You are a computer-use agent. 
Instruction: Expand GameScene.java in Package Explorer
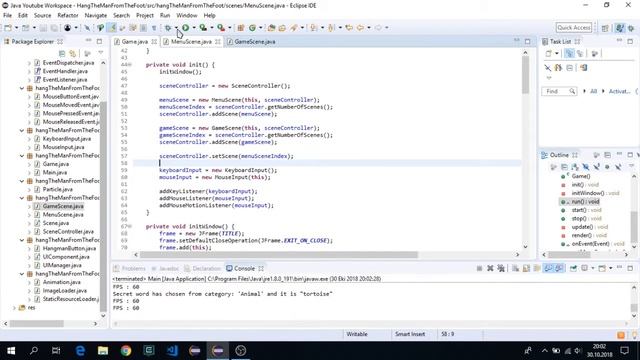(x=29, y=206)
